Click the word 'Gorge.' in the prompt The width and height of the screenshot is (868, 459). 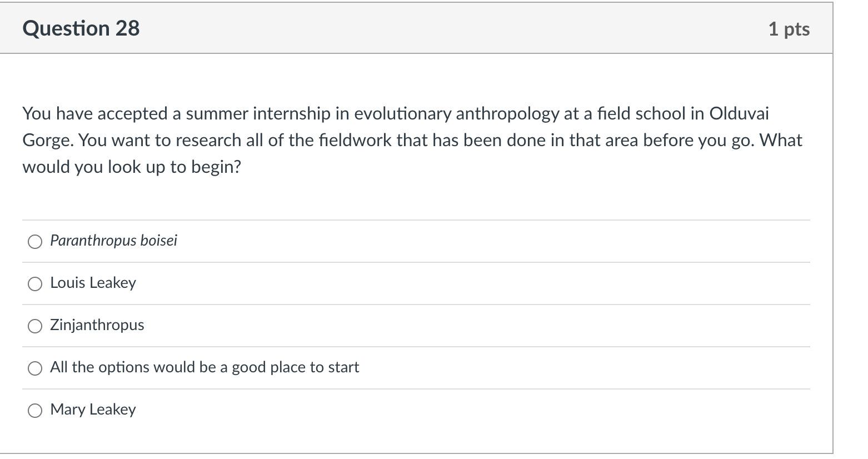pyautogui.click(x=48, y=140)
